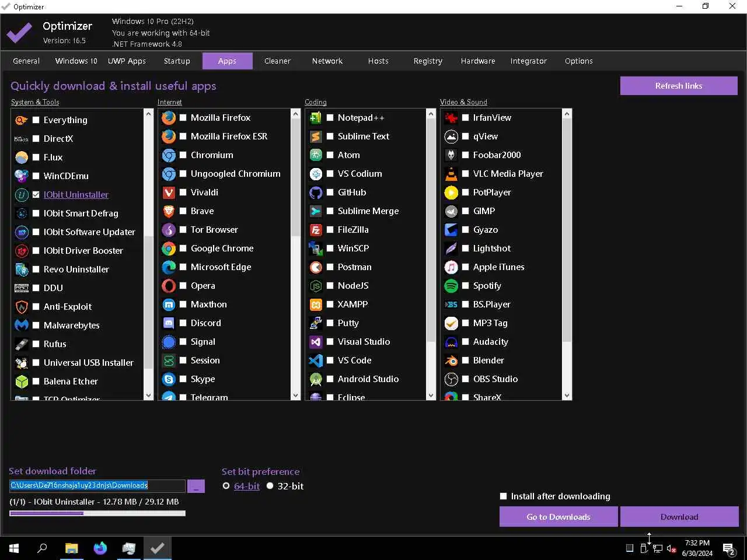Open the UWP Apps tab
This screenshot has height=560, width=747.
point(127,61)
